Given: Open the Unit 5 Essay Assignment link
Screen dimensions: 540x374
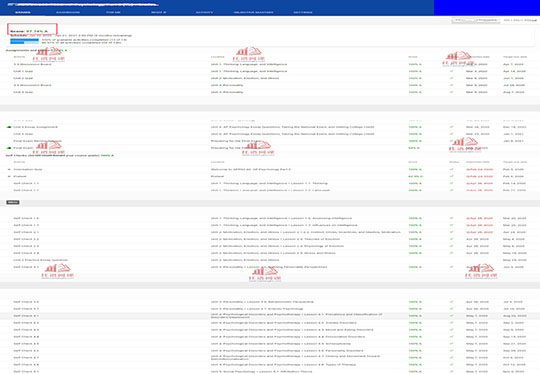Looking at the screenshot, I should 35,127.
